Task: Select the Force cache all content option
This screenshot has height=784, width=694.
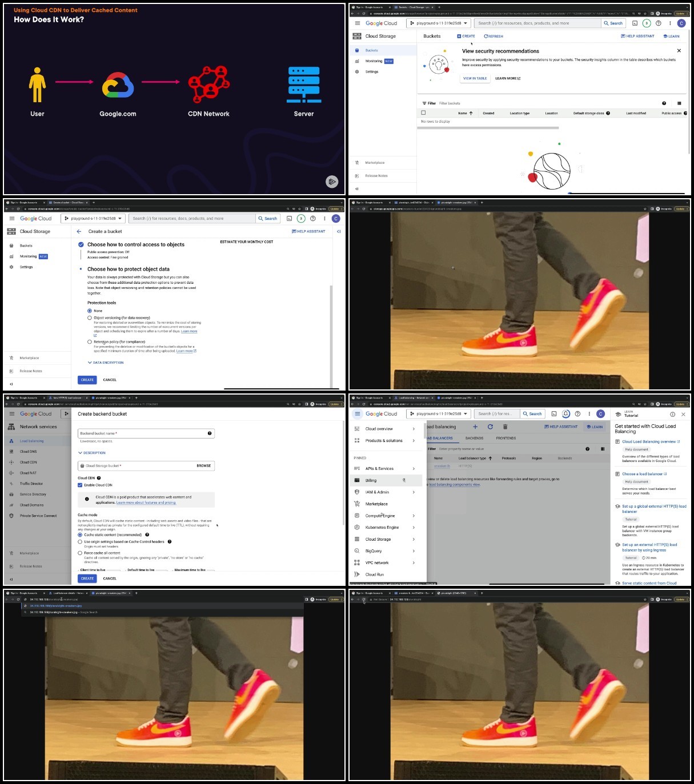Action: [x=80, y=553]
